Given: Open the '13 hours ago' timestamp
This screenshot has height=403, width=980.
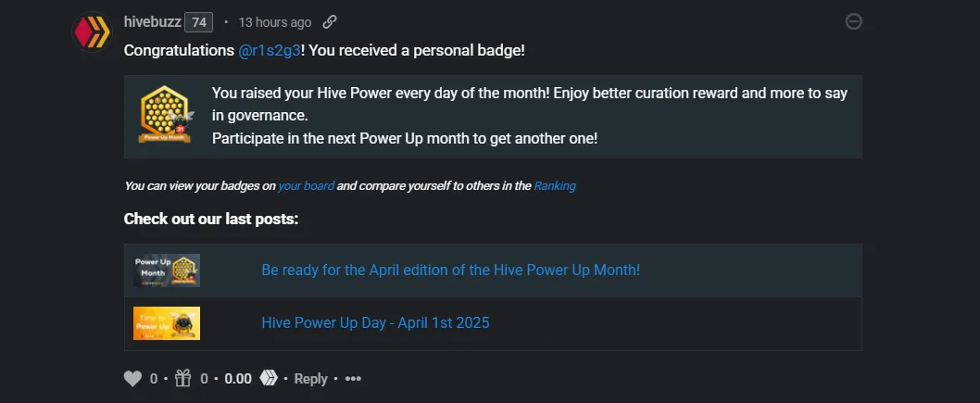Looking at the screenshot, I should click(274, 22).
